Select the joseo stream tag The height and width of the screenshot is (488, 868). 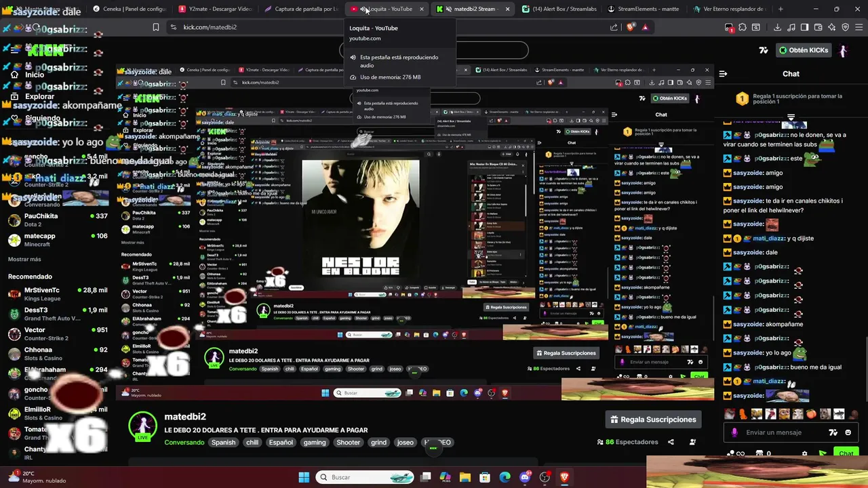click(x=406, y=443)
